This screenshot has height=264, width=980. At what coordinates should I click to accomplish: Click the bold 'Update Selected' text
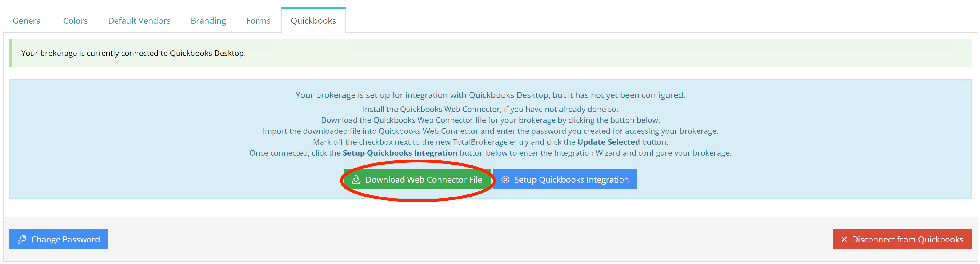(x=608, y=142)
